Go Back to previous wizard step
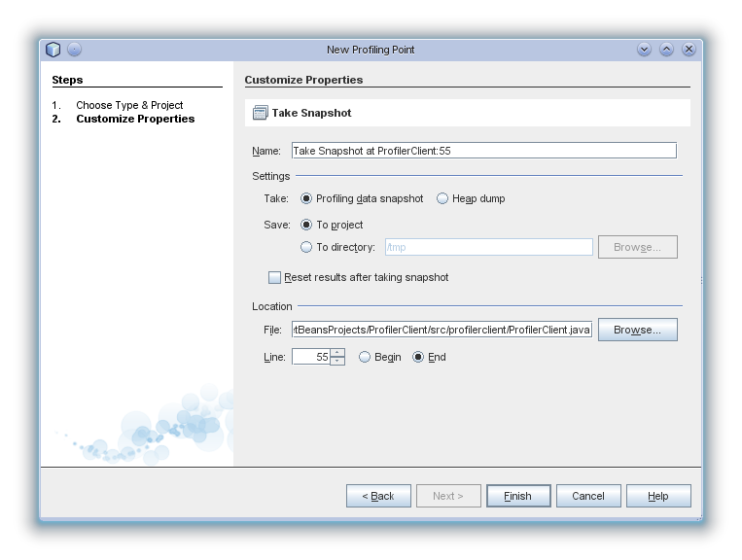 tap(378, 496)
